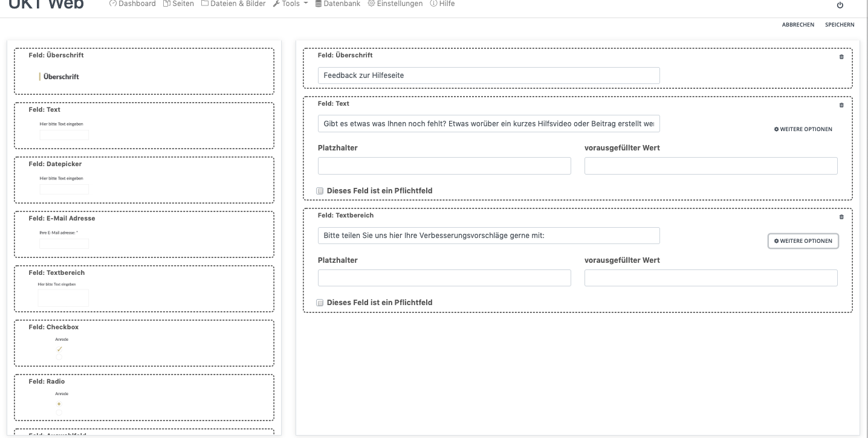Click the preview input in Datepicker template

pyautogui.click(x=64, y=189)
